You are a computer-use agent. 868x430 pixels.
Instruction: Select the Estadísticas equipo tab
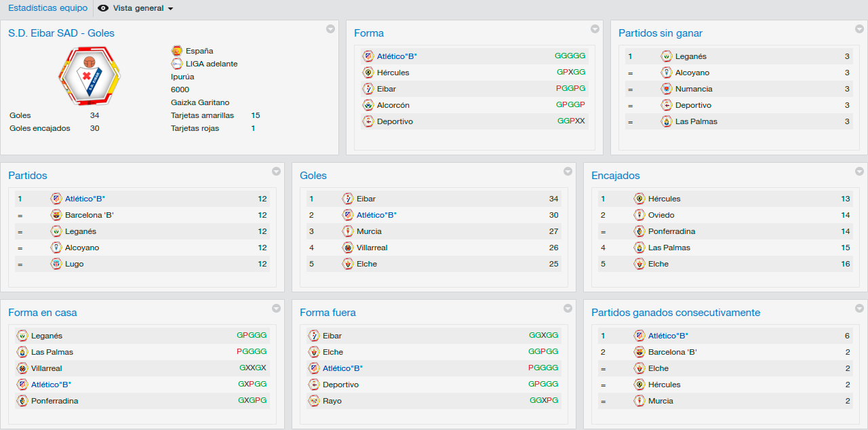(x=48, y=8)
